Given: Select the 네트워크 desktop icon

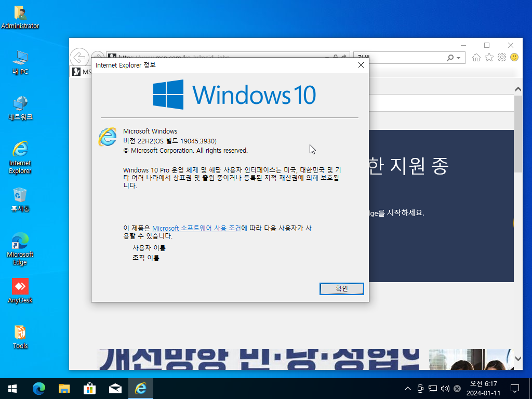Looking at the screenshot, I should tap(20, 109).
